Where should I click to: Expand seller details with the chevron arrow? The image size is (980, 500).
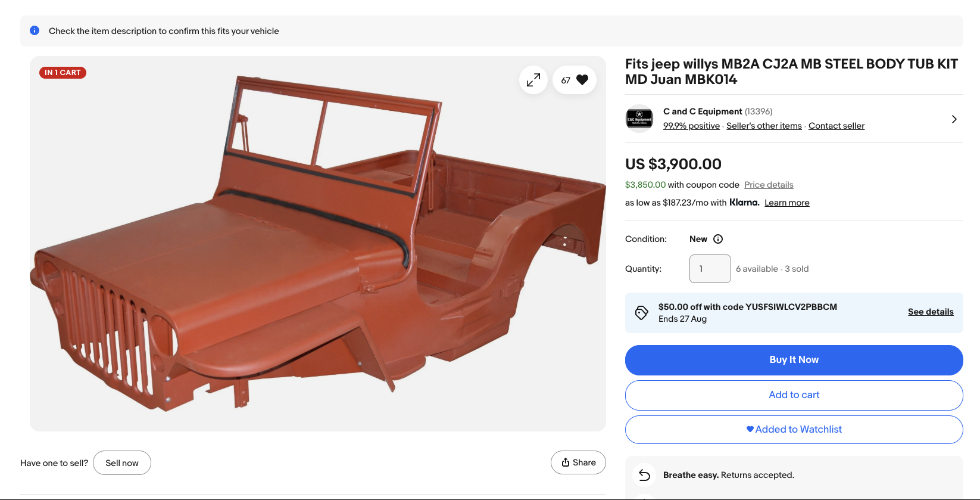click(x=954, y=119)
